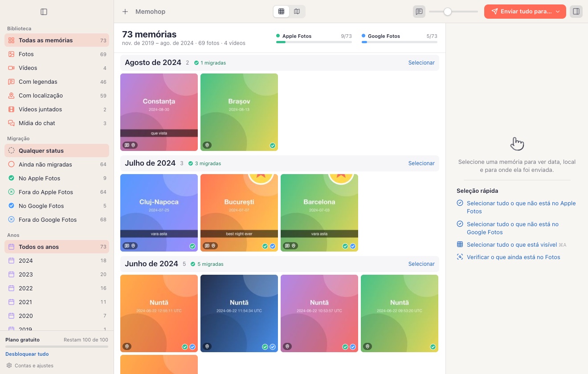Click Selecionar for Agosto de 2024

(x=421, y=63)
